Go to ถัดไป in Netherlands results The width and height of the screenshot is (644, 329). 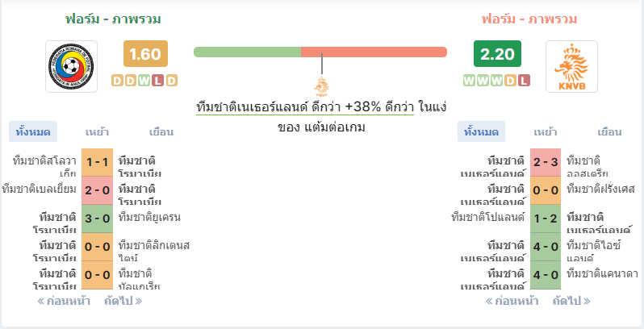point(571,301)
